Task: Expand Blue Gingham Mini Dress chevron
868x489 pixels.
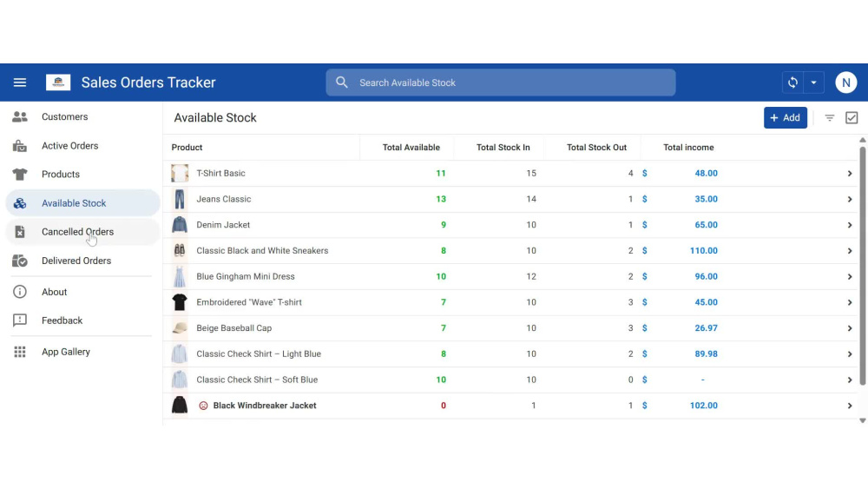Action: coord(849,276)
